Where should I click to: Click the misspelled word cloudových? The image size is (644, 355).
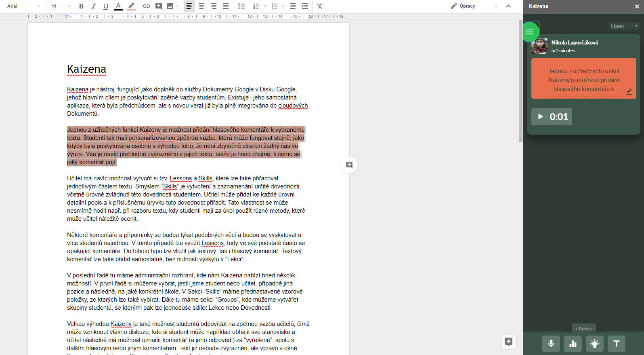pyautogui.click(x=293, y=106)
